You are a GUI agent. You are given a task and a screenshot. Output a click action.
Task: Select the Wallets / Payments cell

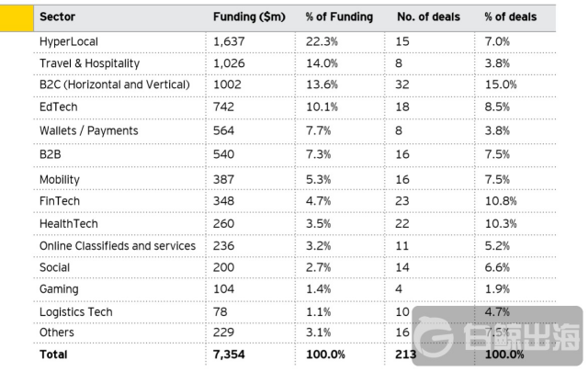tap(88, 130)
